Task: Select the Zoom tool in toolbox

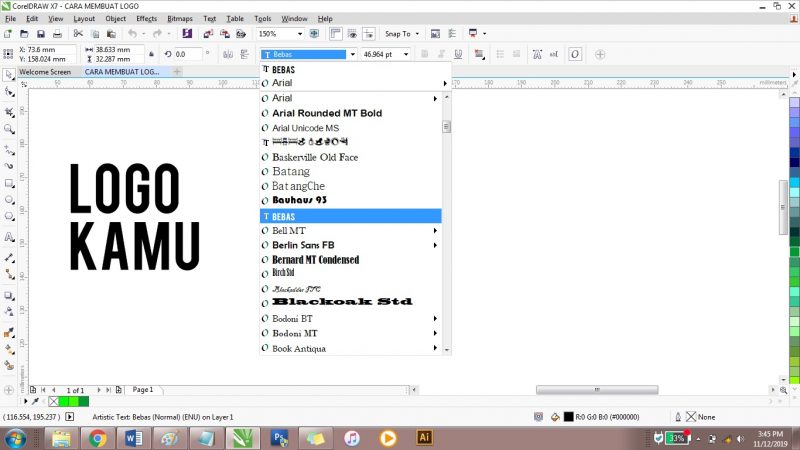Action: 9,129
